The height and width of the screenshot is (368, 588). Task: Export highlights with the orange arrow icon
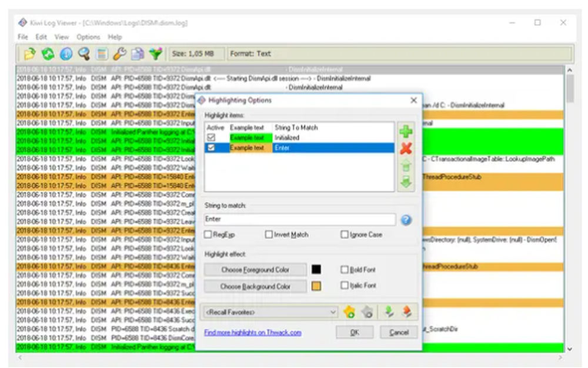tap(407, 311)
